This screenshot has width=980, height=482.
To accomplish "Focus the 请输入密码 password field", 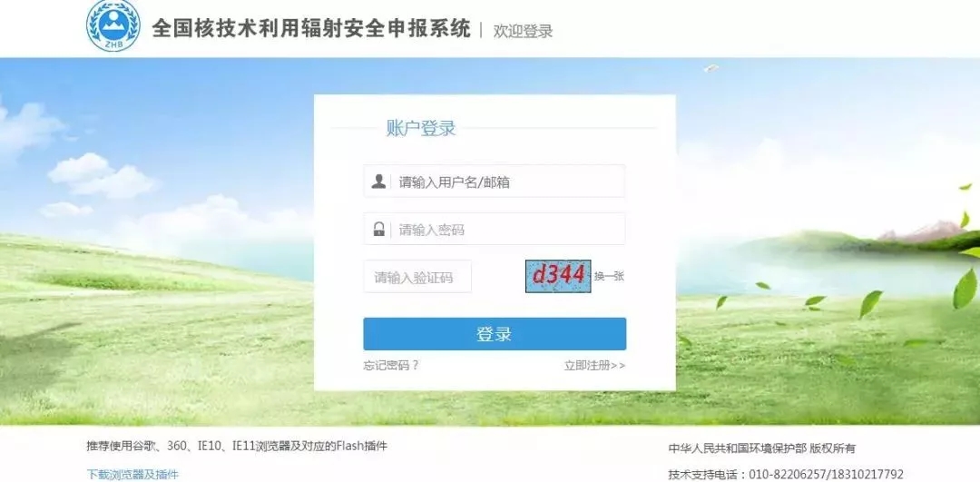I will [x=495, y=229].
